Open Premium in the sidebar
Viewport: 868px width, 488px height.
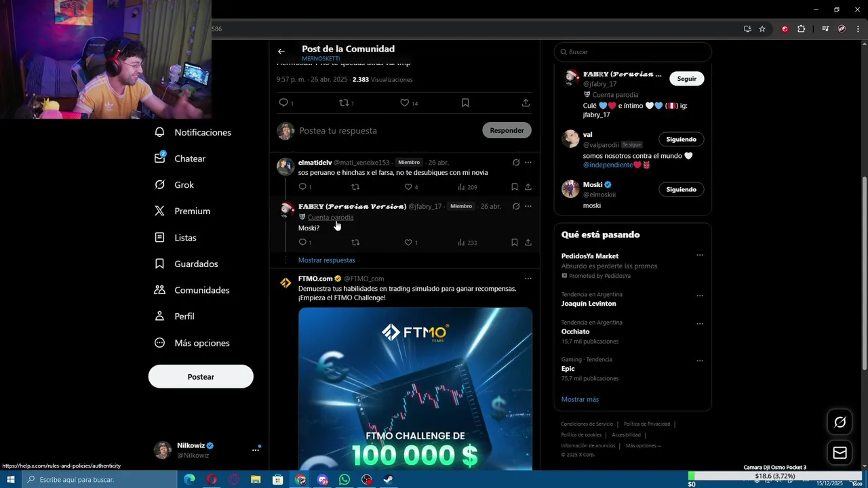coord(182,211)
